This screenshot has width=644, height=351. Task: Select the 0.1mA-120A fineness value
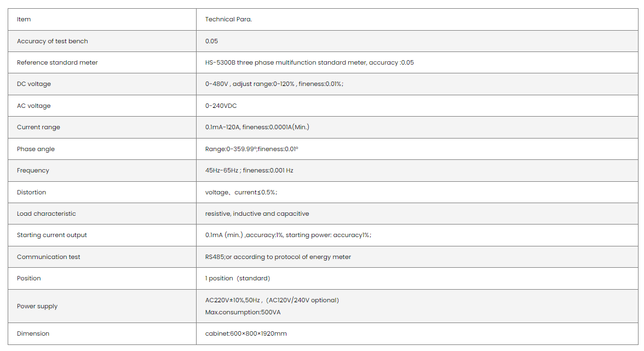point(257,127)
